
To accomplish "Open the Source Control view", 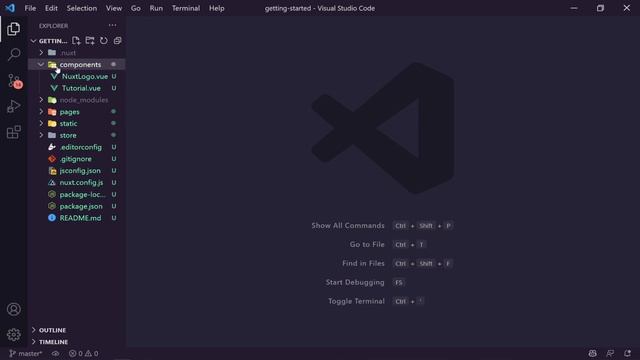I will coord(14,81).
